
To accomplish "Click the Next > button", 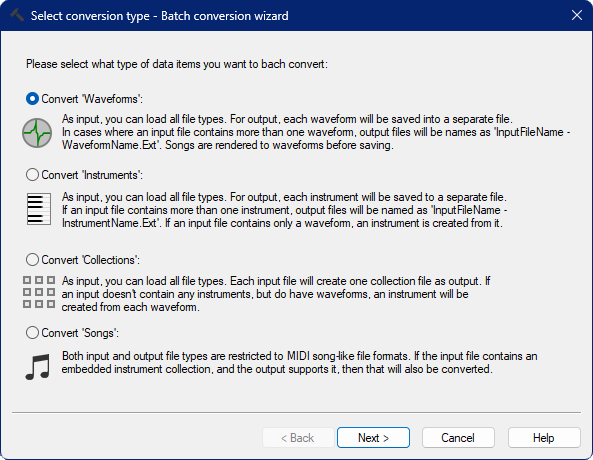I will click(x=373, y=438).
